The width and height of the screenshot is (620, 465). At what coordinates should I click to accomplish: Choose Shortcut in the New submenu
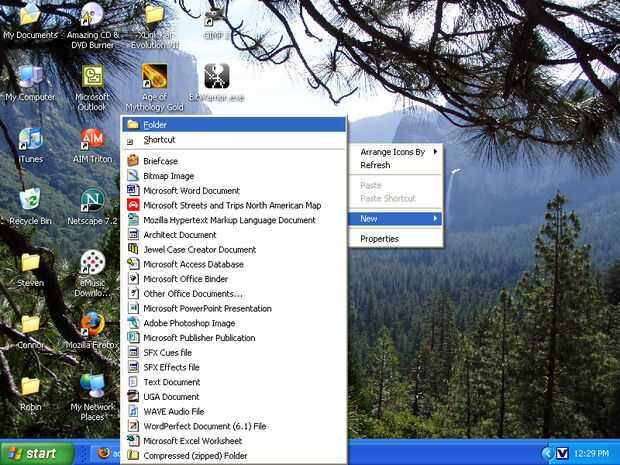point(234,140)
